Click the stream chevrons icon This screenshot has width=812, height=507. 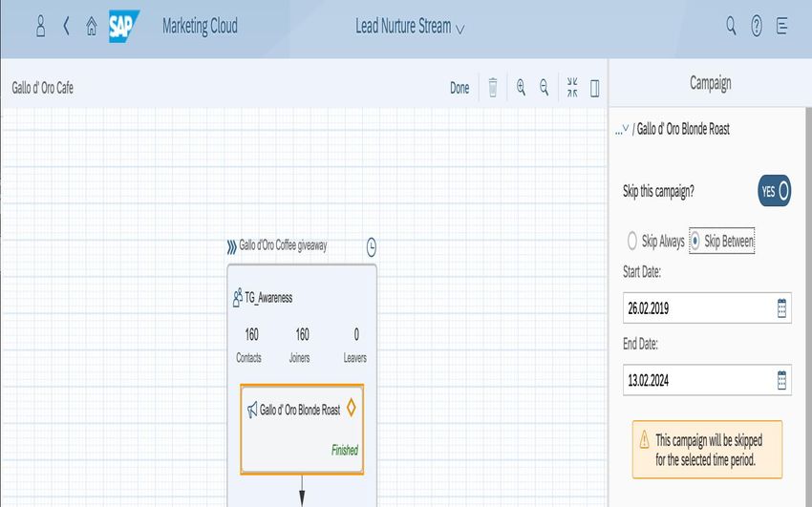pos(231,246)
